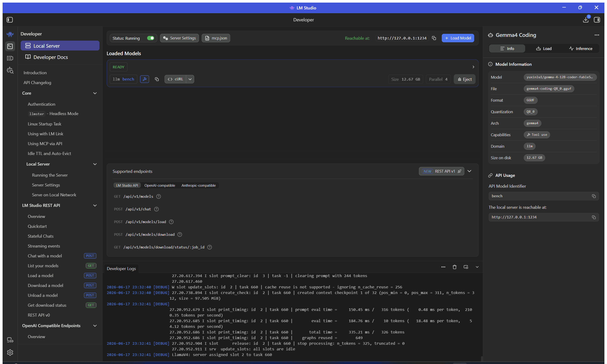Show help for POST /api/v1/chat

click(x=156, y=209)
